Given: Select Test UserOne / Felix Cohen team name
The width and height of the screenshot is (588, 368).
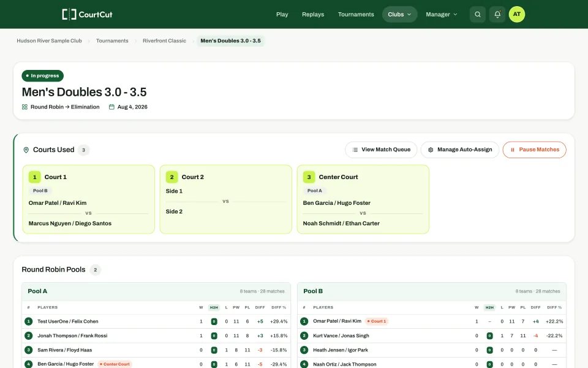Looking at the screenshot, I should point(68,321).
